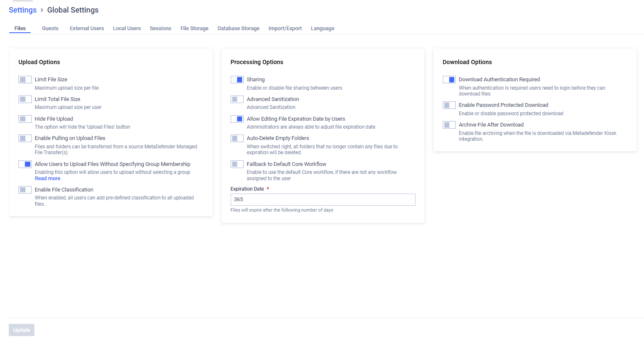Viewport: 644px width, 344px height.
Task: Click the Expiration Date input field
Action: click(323, 199)
